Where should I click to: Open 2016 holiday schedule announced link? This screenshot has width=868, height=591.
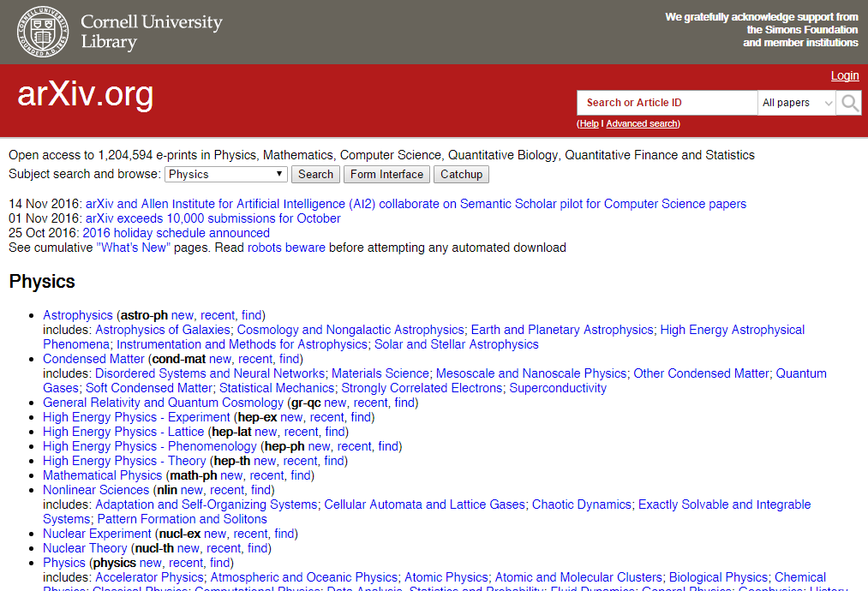(x=176, y=233)
